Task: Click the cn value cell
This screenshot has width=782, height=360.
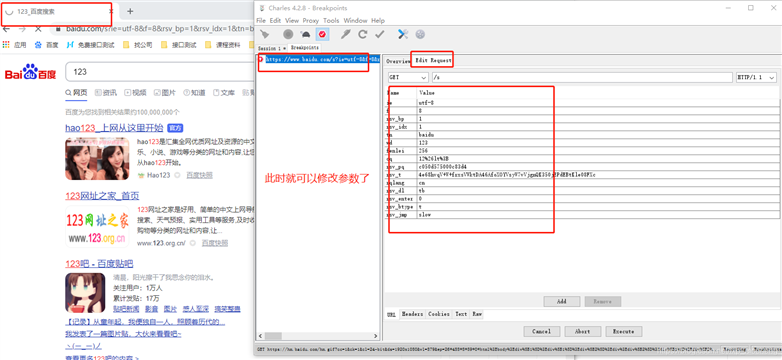Action: click(x=598, y=182)
